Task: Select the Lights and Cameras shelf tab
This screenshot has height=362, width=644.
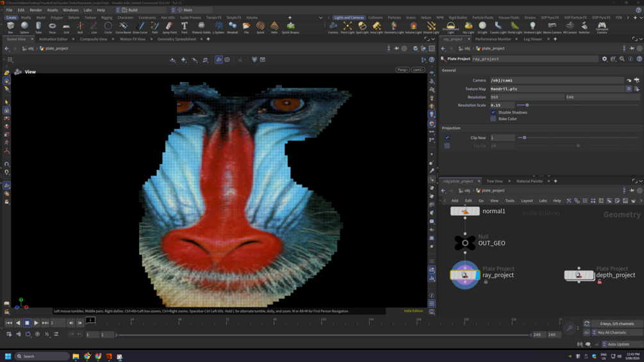Action: pos(349,18)
